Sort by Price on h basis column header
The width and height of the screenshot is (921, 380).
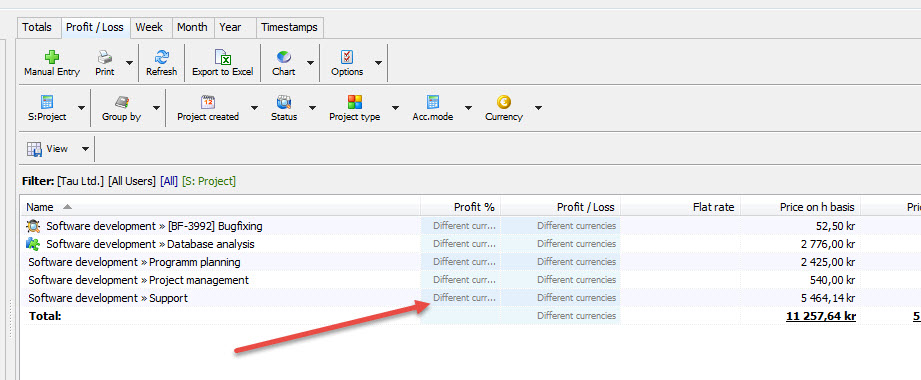coord(802,207)
